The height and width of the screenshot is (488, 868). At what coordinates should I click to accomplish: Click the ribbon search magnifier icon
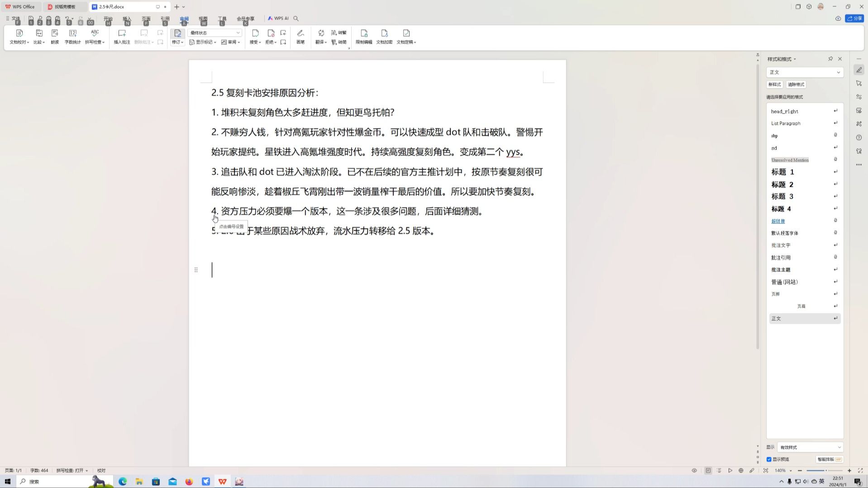296,19
